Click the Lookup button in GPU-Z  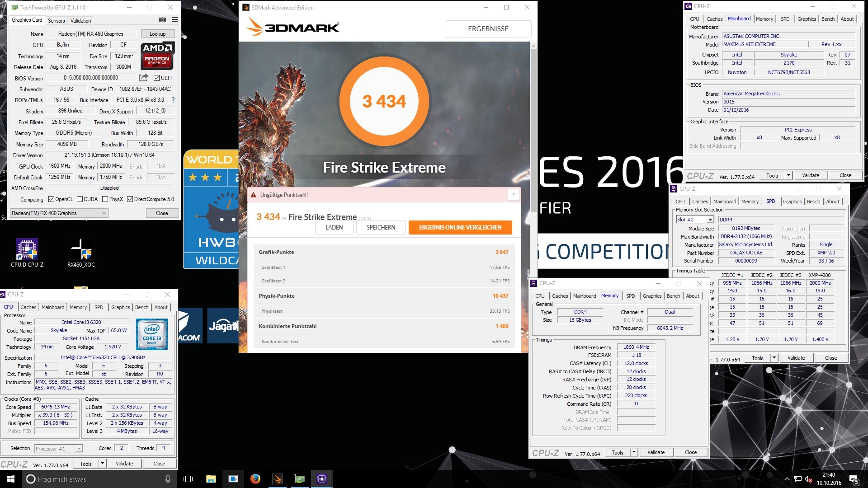click(157, 34)
